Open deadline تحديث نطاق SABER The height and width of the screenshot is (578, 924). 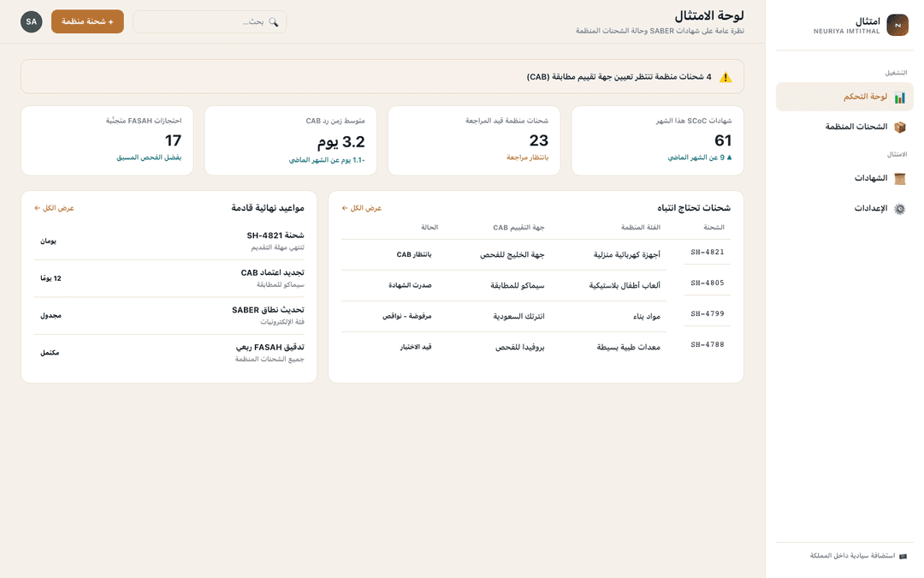tap(169, 315)
